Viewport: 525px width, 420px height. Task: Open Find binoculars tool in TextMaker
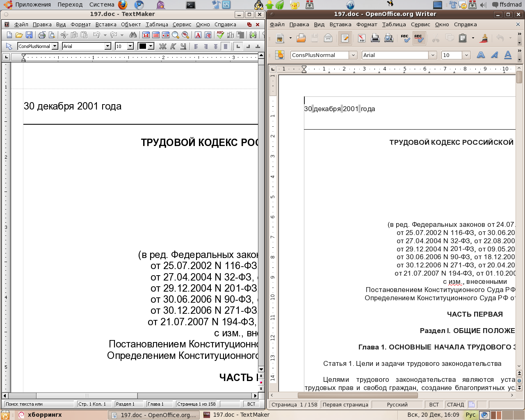[132, 35]
